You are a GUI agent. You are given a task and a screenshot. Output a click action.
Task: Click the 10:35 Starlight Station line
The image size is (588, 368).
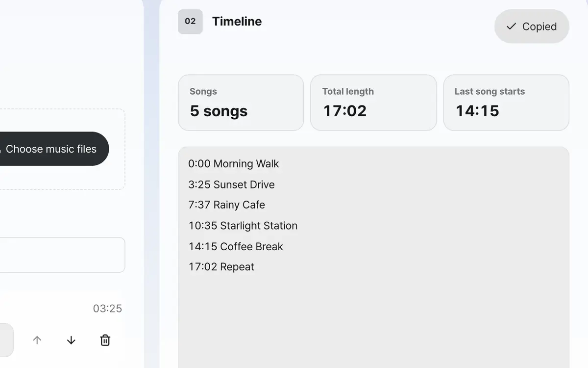pyautogui.click(x=243, y=226)
